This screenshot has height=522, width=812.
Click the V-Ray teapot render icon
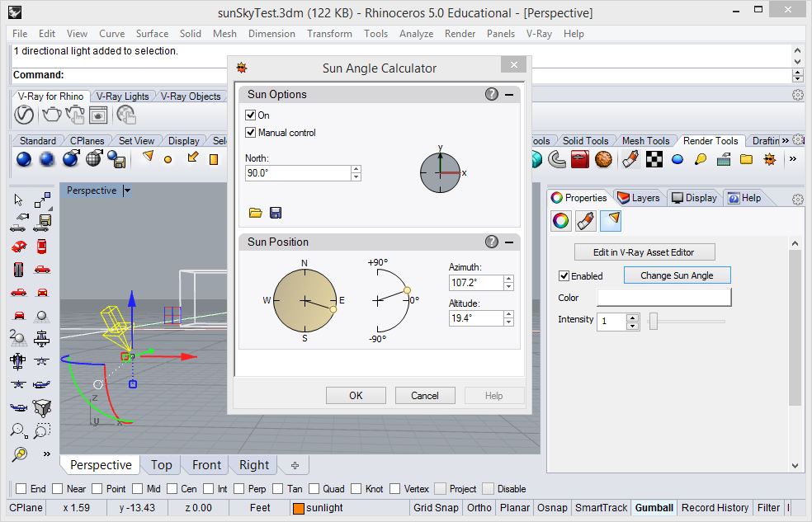[52, 114]
